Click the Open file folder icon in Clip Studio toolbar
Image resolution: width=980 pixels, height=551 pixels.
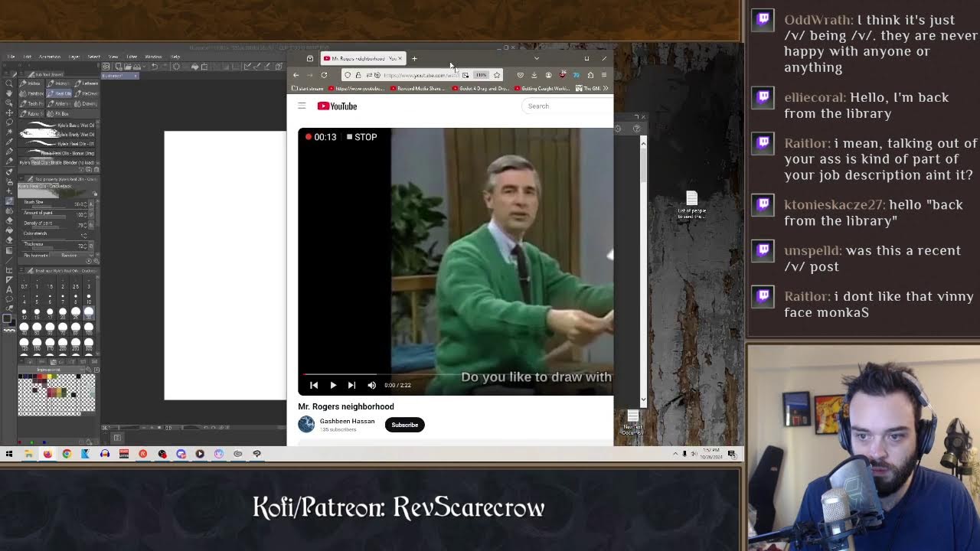tap(128, 67)
